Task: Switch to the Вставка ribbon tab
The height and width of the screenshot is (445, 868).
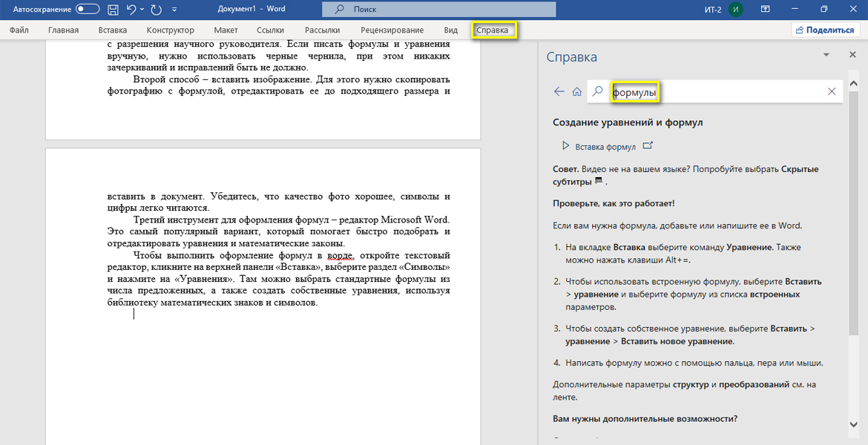Action: coord(113,30)
